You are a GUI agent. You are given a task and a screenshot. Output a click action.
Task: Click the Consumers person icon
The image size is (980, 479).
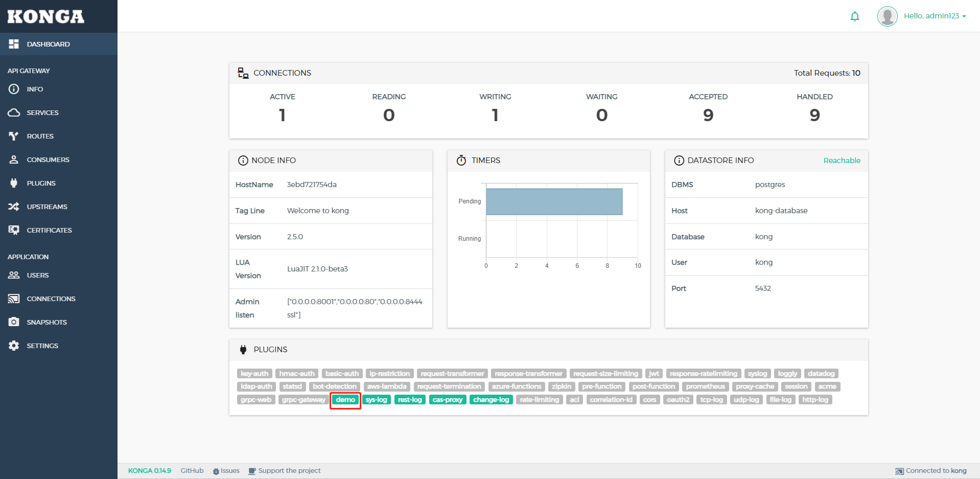[14, 159]
